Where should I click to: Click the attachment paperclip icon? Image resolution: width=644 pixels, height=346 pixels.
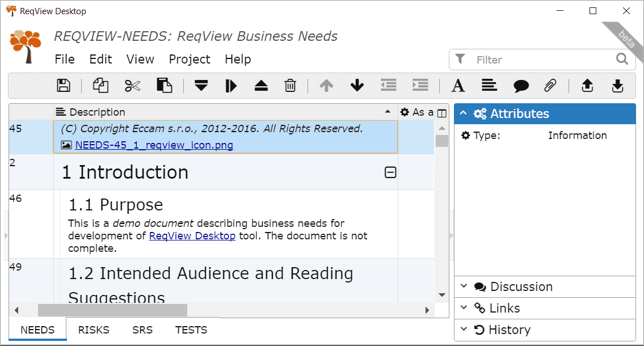[x=550, y=86]
